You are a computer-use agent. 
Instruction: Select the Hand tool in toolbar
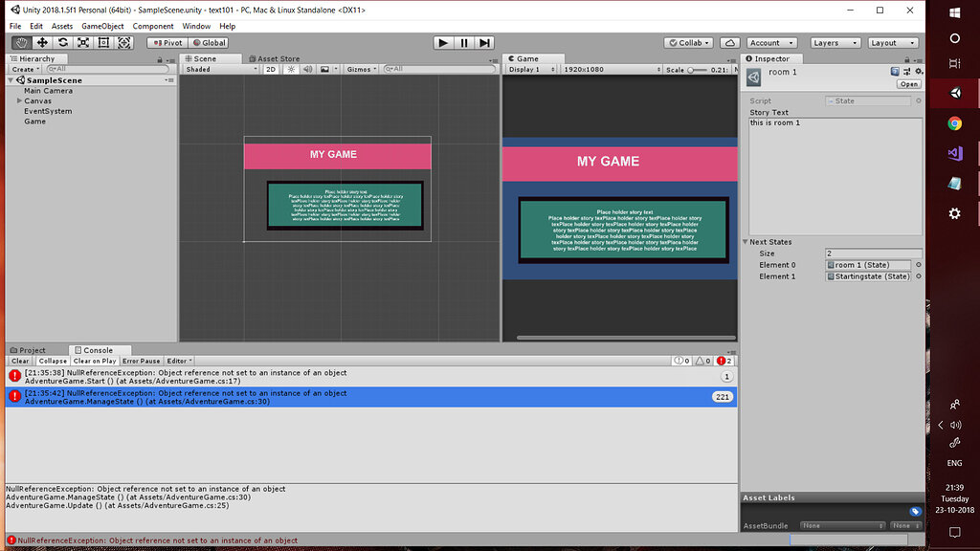pyautogui.click(x=22, y=42)
